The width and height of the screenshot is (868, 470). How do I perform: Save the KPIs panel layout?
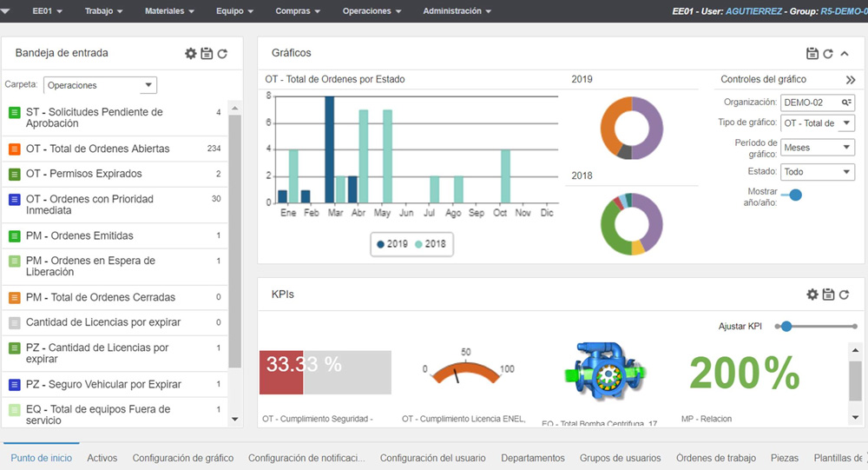click(828, 295)
